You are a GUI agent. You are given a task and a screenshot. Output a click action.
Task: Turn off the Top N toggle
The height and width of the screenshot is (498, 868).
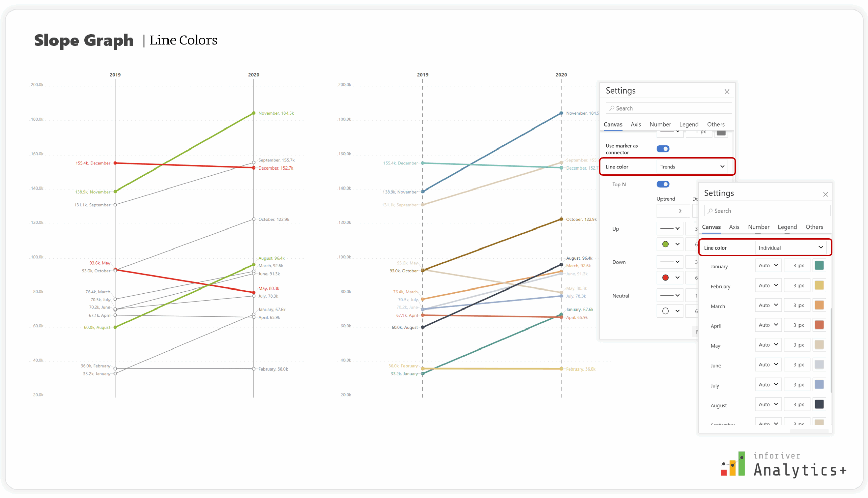click(x=663, y=184)
